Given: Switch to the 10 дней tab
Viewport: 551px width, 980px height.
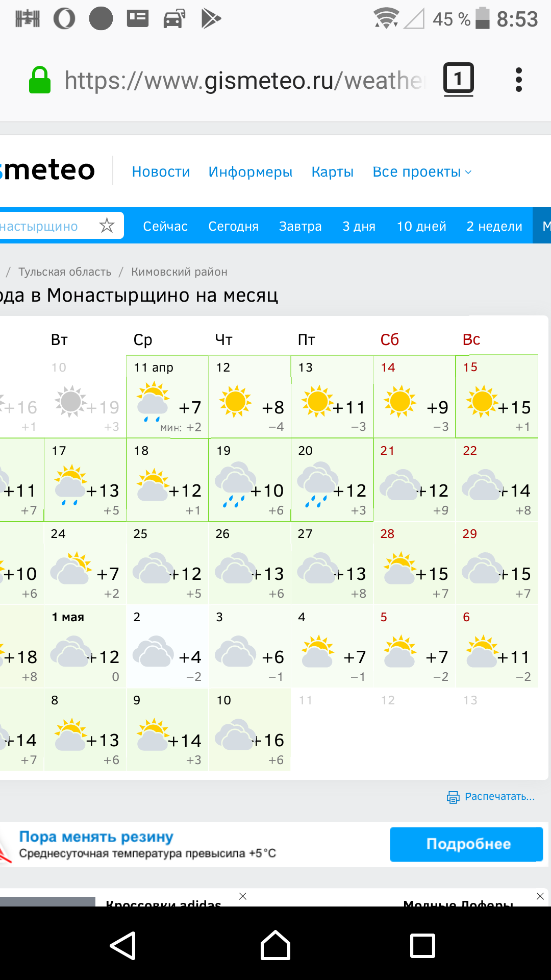Looking at the screenshot, I should pyautogui.click(x=421, y=226).
